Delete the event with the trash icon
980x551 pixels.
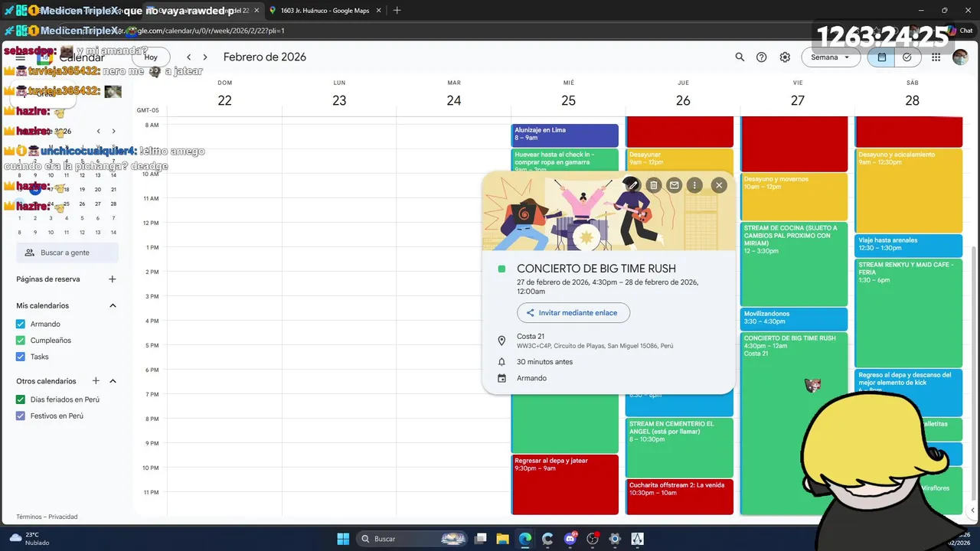tap(653, 185)
